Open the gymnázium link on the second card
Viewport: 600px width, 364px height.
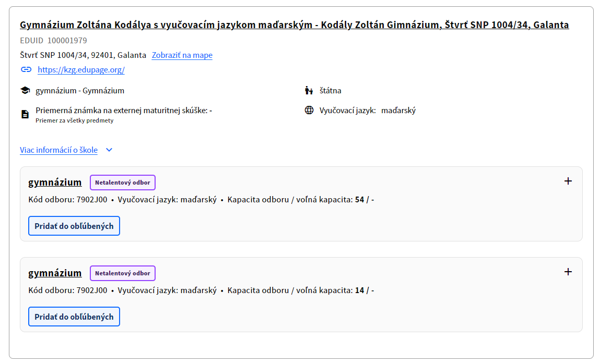[54, 273]
